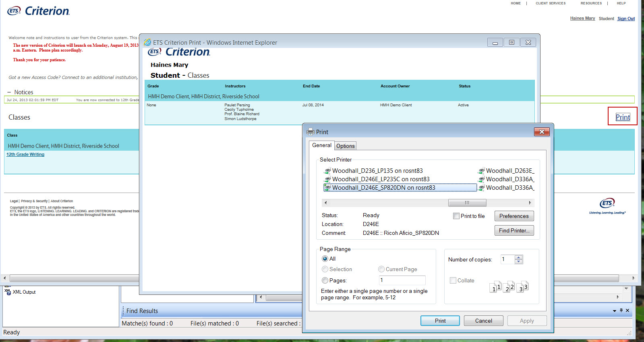644x342 pixels.
Task: Open the RESOURCES menu
Action: (x=591, y=3)
